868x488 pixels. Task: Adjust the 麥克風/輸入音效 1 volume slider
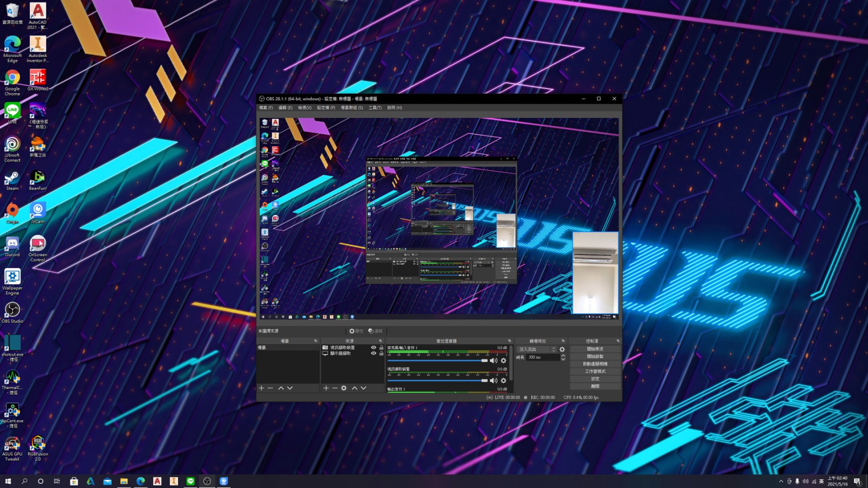(438, 360)
